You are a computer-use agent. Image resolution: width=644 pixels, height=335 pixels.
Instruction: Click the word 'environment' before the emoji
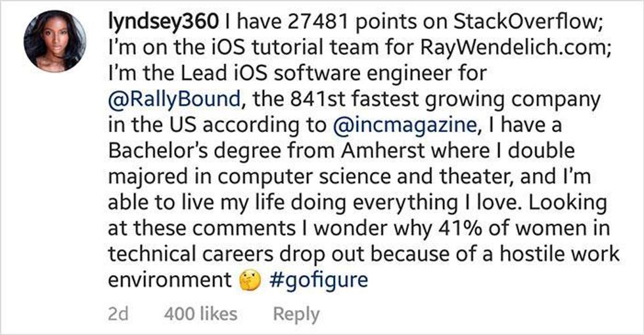[170, 280]
